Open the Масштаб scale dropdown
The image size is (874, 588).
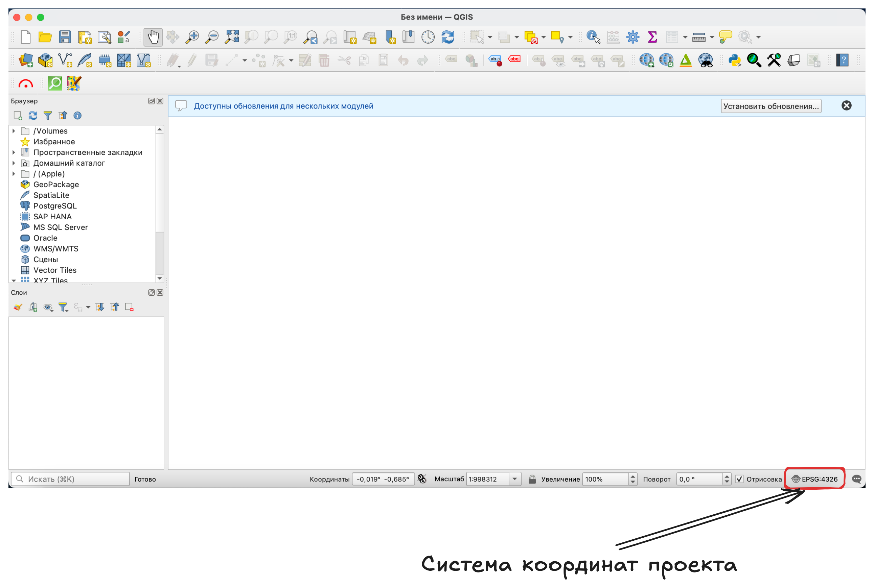514,479
